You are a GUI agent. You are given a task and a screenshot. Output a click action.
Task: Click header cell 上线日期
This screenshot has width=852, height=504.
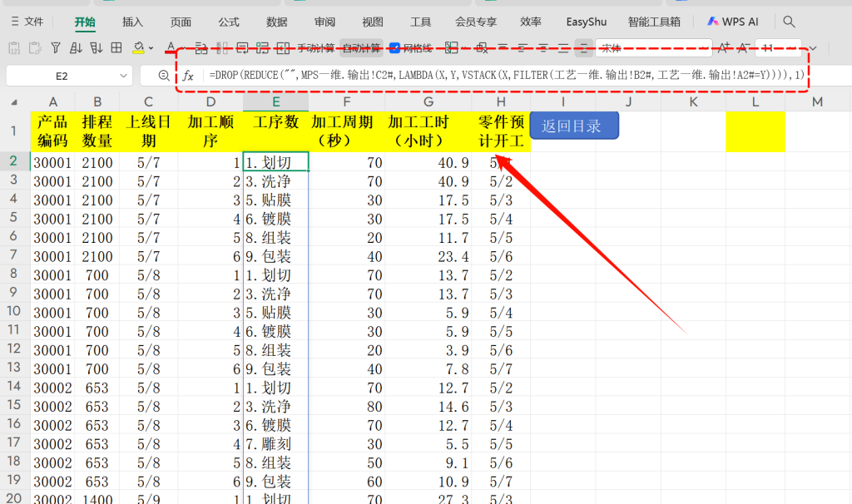point(148,131)
